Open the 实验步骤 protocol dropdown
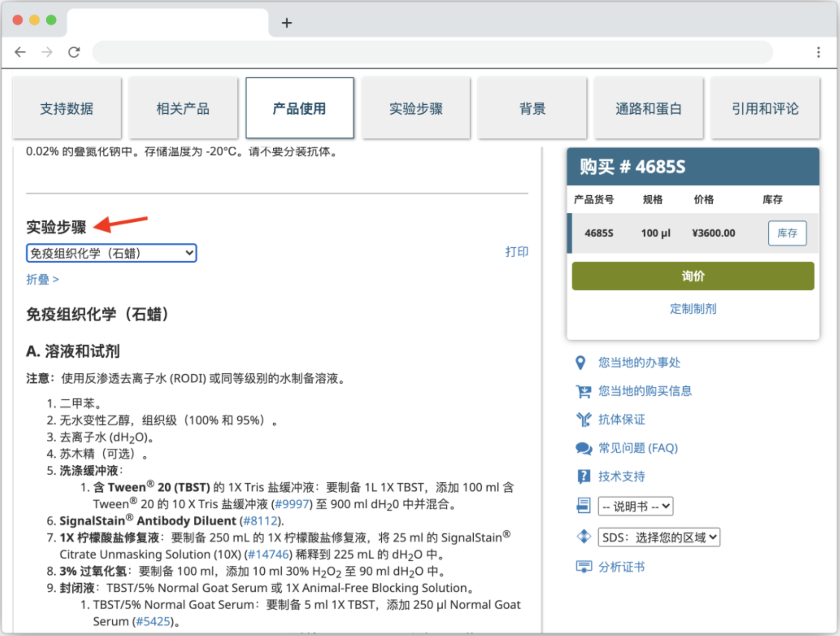This screenshot has height=636, width=840. pyautogui.click(x=111, y=253)
